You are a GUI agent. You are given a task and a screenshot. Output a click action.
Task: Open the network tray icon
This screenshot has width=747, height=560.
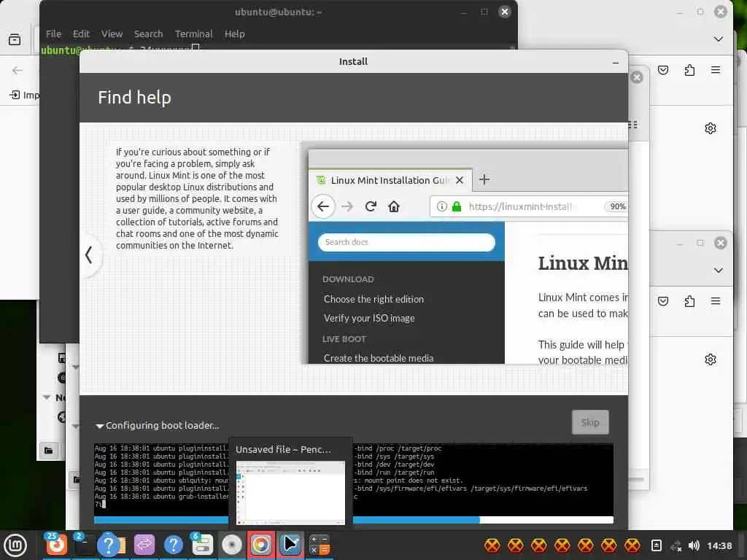pyautogui.click(x=676, y=545)
